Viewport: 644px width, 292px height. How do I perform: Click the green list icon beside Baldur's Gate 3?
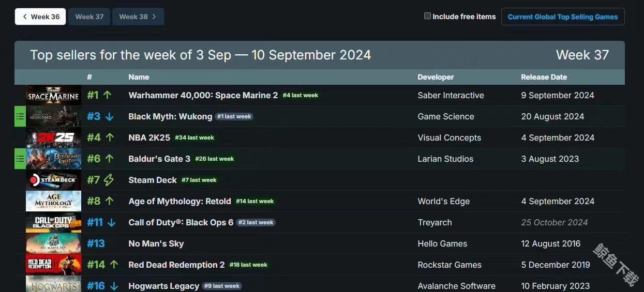click(20, 159)
